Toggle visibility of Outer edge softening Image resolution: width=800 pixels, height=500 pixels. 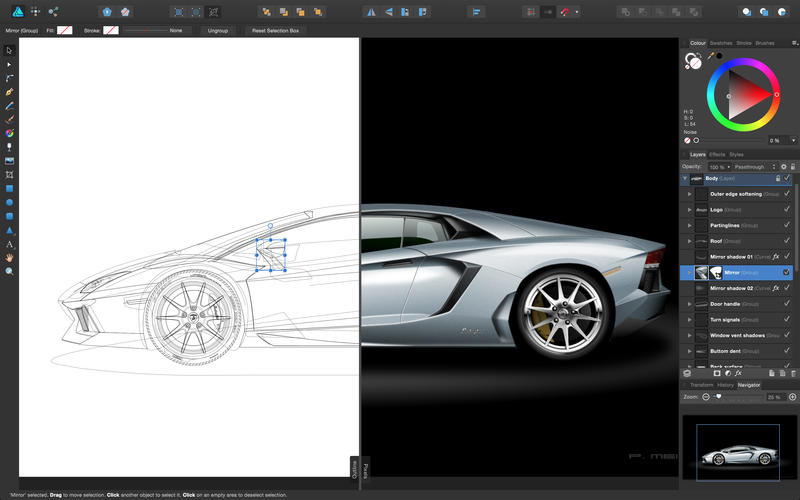tap(787, 194)
